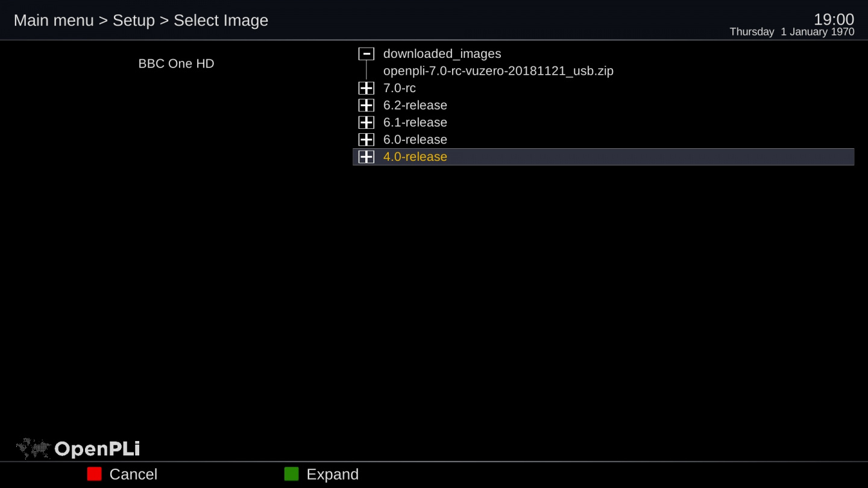Click the 6.1-release plus icon

[x=366, y=122]
